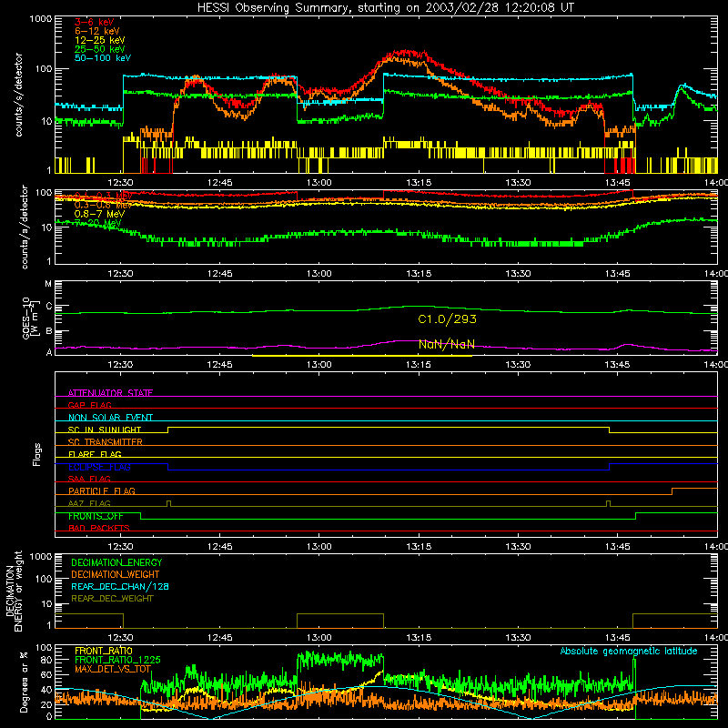Click the REAR_DEC_WEIGHT legend entry
The height and width of the screenshot is (728, 728).
[112, 599]
